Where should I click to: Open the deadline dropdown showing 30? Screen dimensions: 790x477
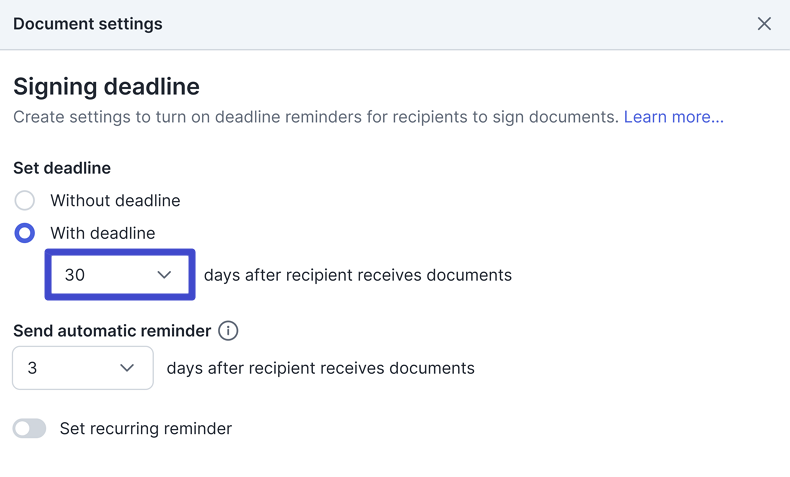pyautogui.click(x=119, y=275)
